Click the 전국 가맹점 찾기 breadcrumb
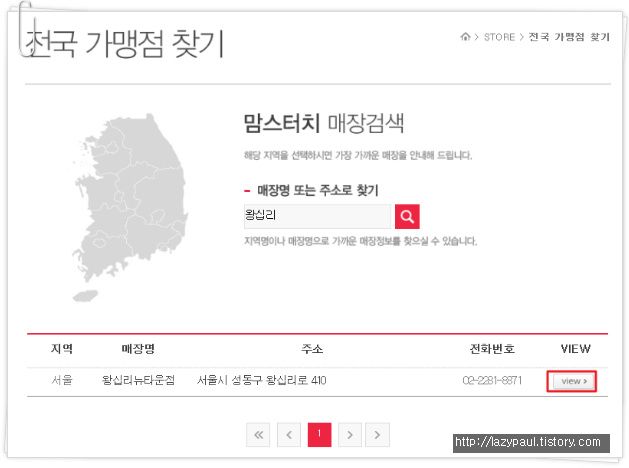Image resolution: width=629 pixels, height=468 pixels. pos(569,37)
